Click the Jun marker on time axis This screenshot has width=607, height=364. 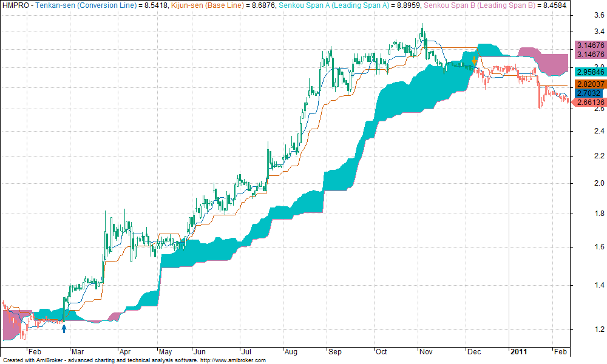[x=199, y=351]
